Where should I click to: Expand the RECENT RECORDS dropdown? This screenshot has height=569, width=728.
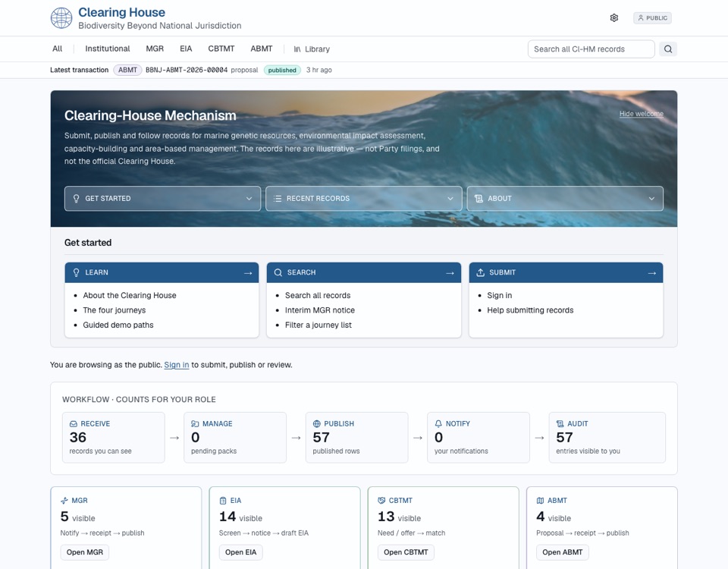[363, 198]
